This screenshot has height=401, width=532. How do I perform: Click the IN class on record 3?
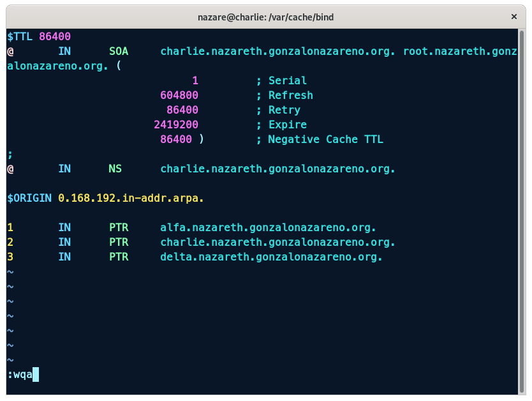pos(64,257)
